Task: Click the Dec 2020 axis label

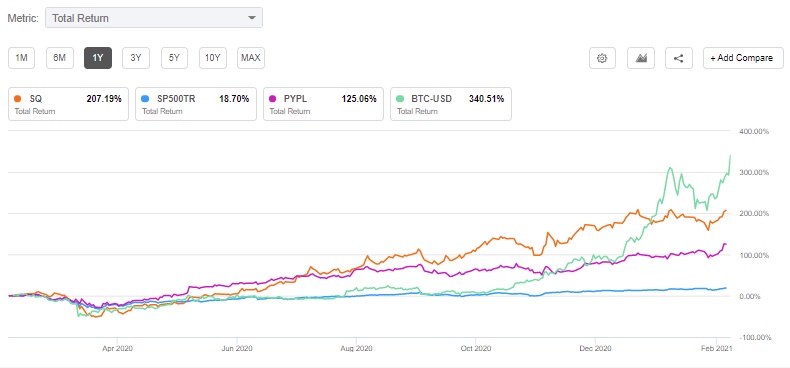Action: point(595,348)
